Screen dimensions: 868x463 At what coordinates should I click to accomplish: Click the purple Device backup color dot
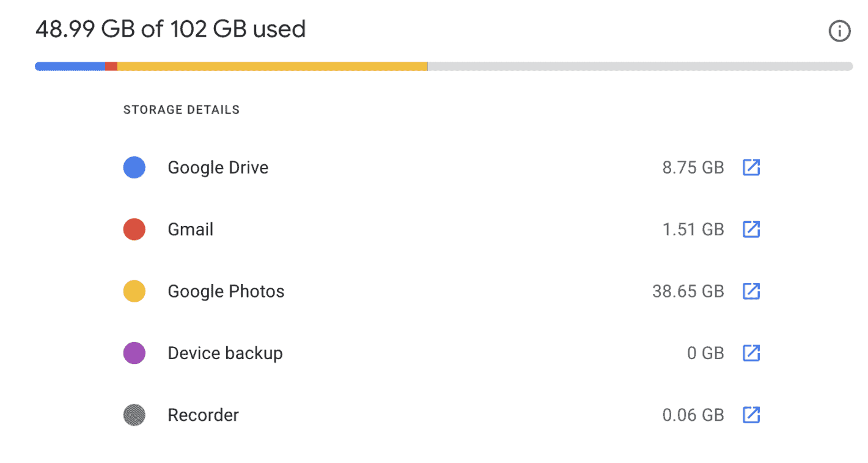pyautogui.click(x=134, y=353)
